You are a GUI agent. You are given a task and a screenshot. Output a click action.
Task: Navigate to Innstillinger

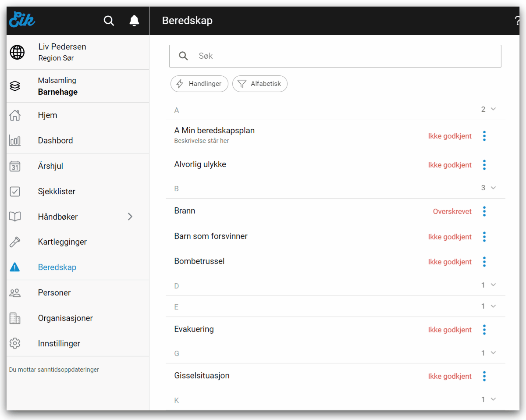[59, 344]
